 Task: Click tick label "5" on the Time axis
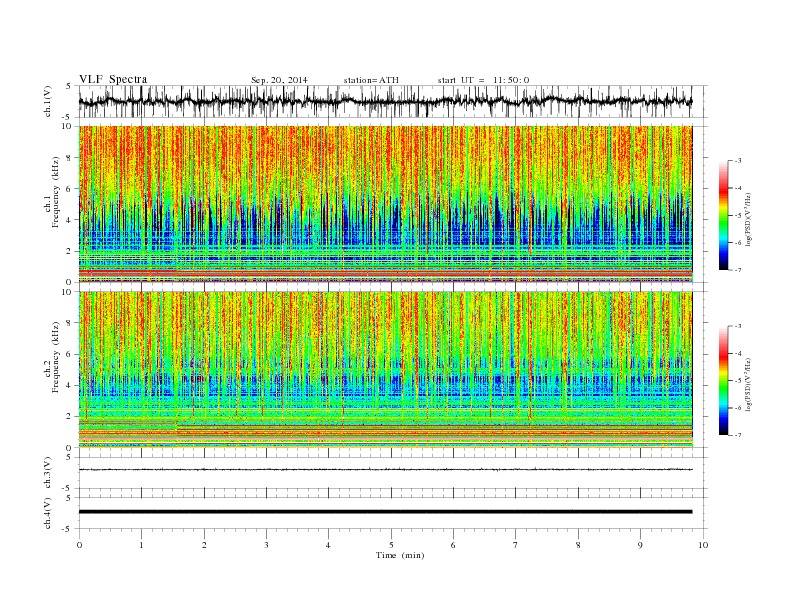coord(391,545)
